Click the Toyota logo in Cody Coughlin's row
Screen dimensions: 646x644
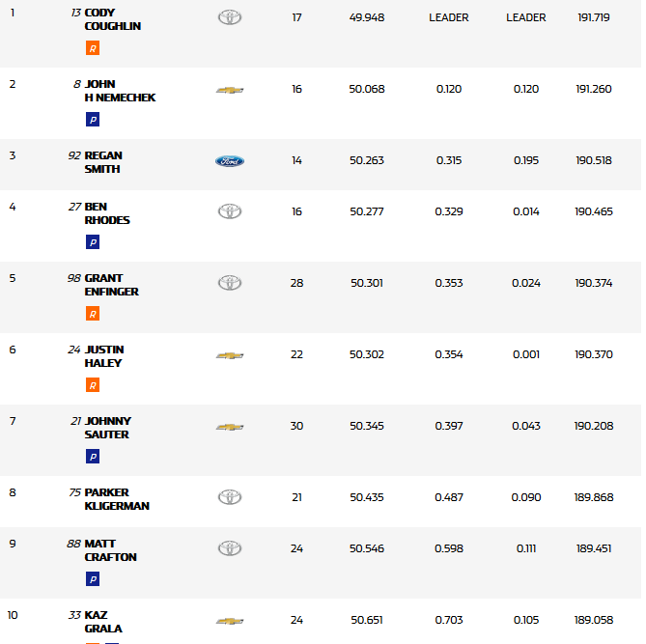click(x=229, y=18)
